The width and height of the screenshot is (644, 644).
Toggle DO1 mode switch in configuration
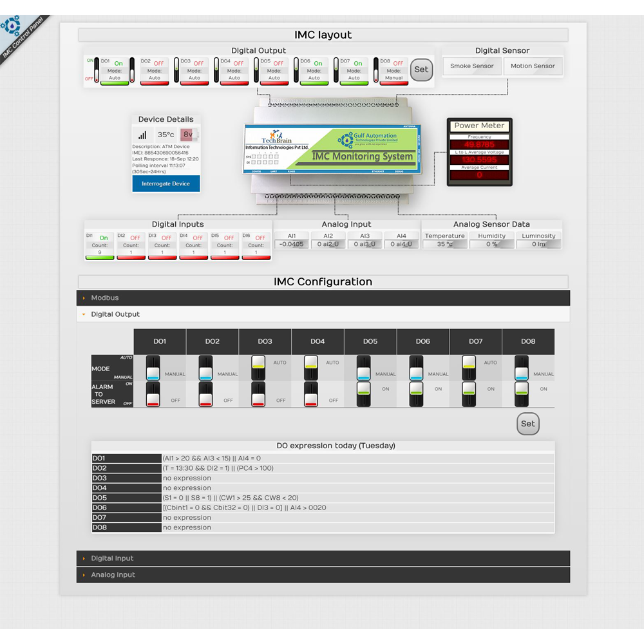[153, 368]
